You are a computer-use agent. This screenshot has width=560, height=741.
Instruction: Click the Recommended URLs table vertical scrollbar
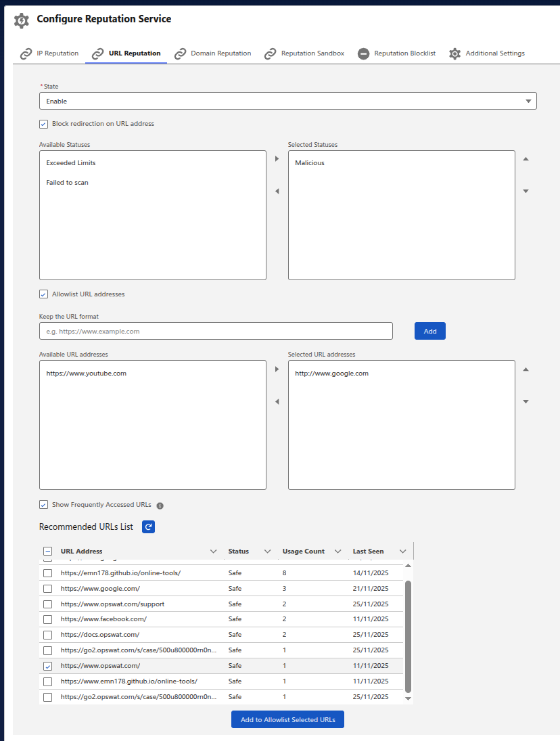tap(407, 636)
